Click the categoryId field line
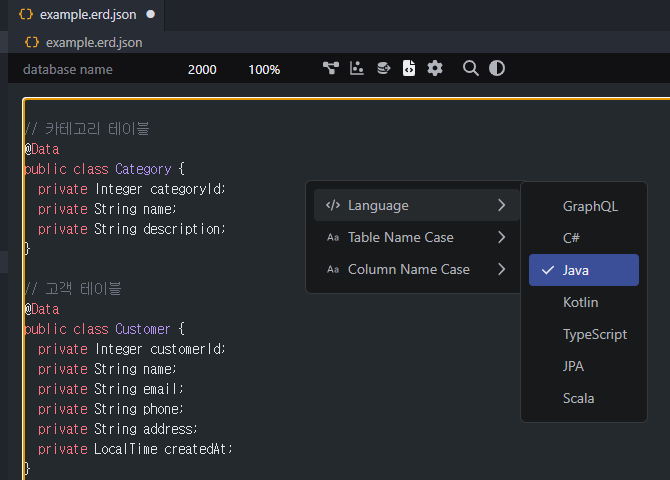The image size is (670, 480). pyautogui.click(x=132, y=189)
